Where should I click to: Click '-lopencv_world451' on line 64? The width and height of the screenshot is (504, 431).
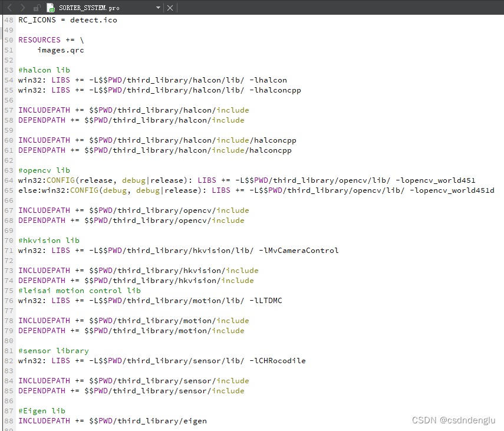436,180
